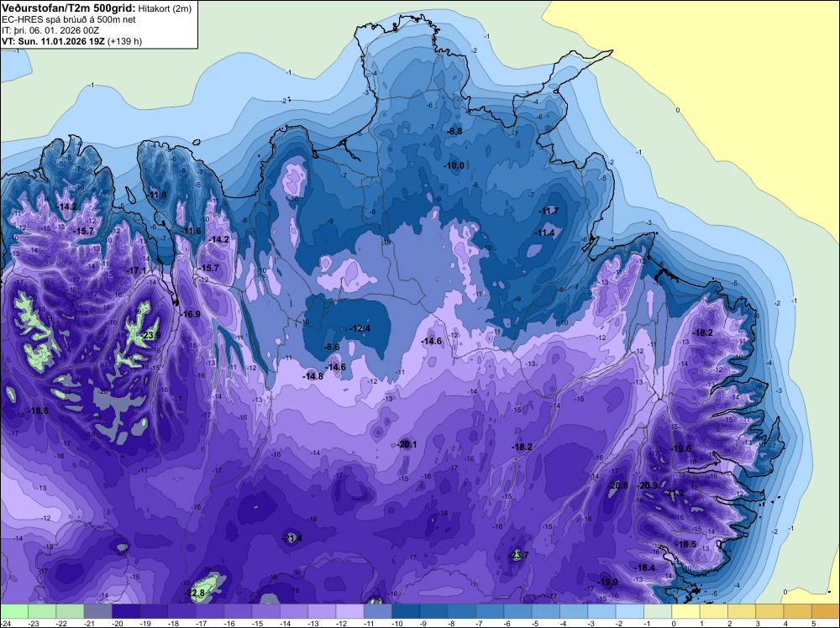840x628 pixels.
Task: Select the -18.5 temperature reading
Action: coord(686,545)
